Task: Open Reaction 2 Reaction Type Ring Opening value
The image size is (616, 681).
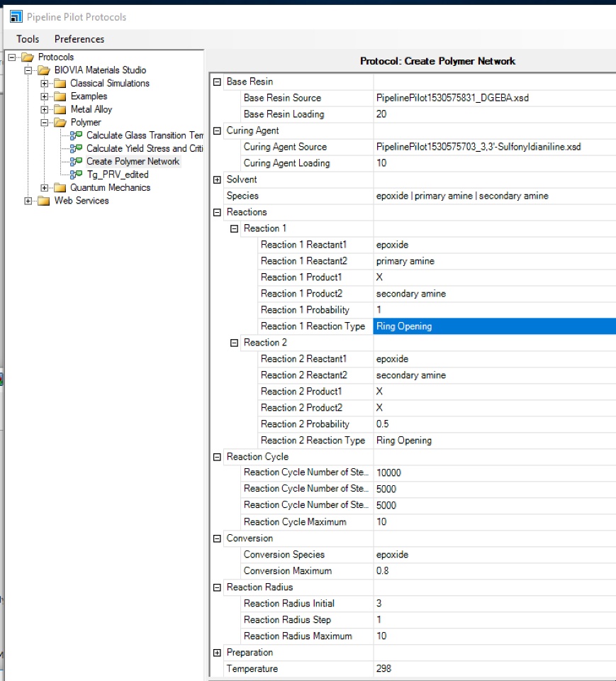Action: tap(495, 441)
